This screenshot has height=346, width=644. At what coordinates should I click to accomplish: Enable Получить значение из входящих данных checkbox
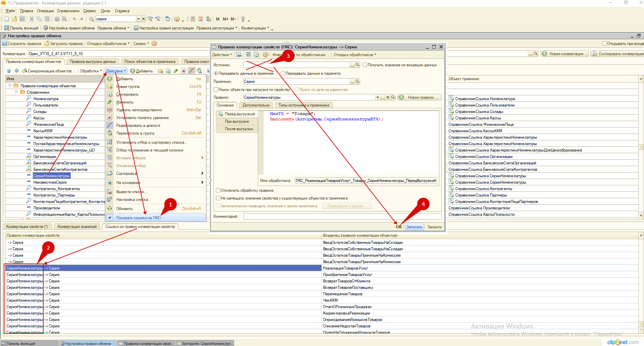[x=365, y=65]
